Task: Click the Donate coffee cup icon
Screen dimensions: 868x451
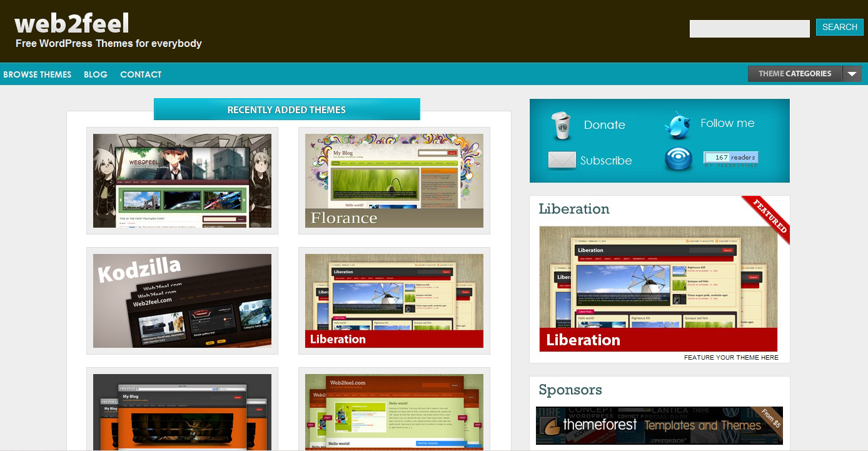Action: coord(562,126)
